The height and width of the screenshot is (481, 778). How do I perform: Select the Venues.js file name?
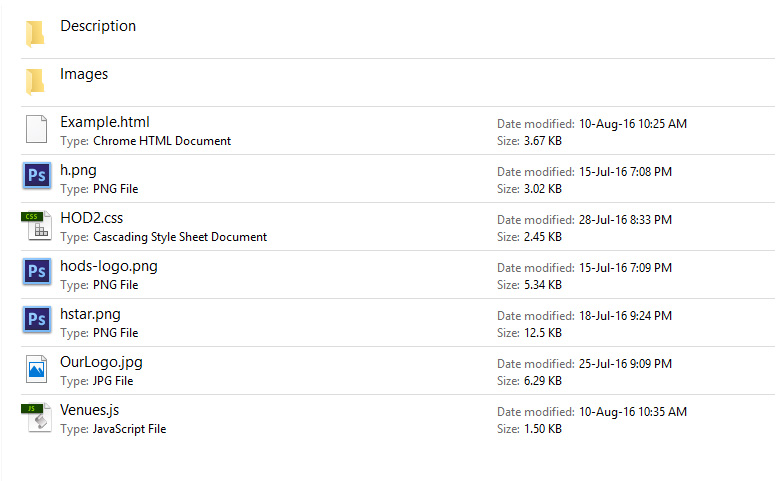[89, 410]
